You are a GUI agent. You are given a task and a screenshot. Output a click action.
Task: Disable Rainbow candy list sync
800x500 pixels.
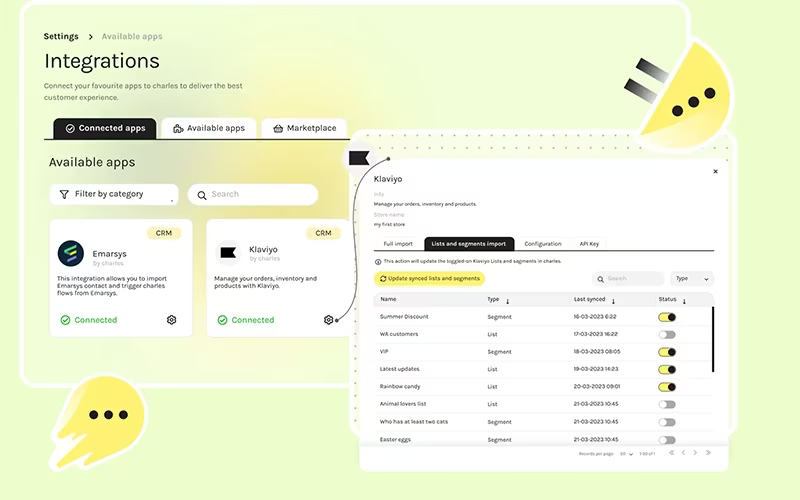coord(667,387)
